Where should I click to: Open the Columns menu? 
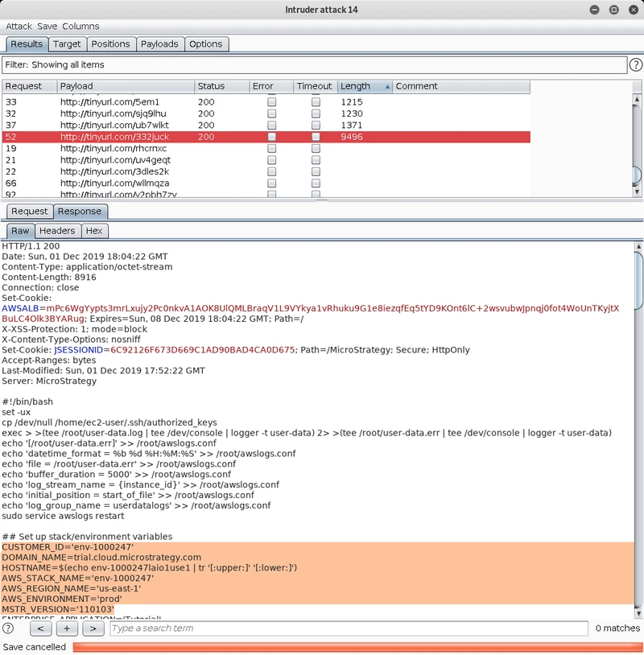coord(80,27)
